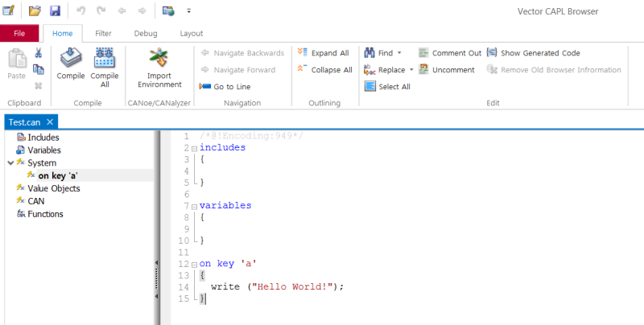Click Import Environment button

(159, 68)
